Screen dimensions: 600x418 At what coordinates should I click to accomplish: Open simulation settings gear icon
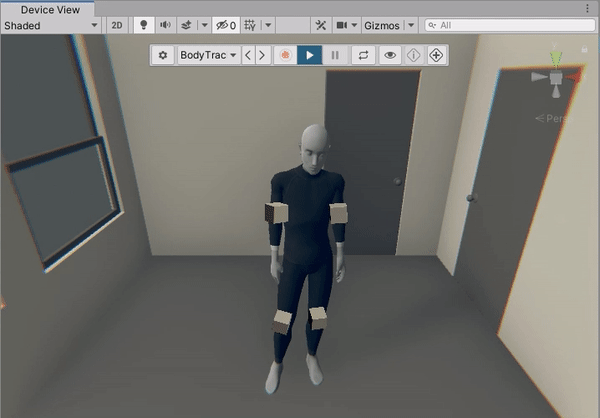coord(164,55)
